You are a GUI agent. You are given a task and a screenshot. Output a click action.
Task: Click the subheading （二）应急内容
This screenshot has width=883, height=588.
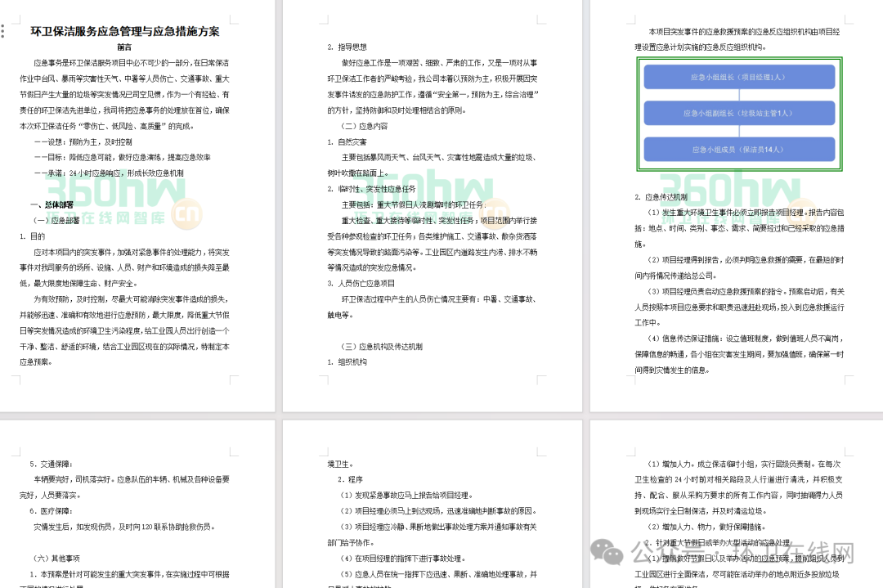(364, 126)
